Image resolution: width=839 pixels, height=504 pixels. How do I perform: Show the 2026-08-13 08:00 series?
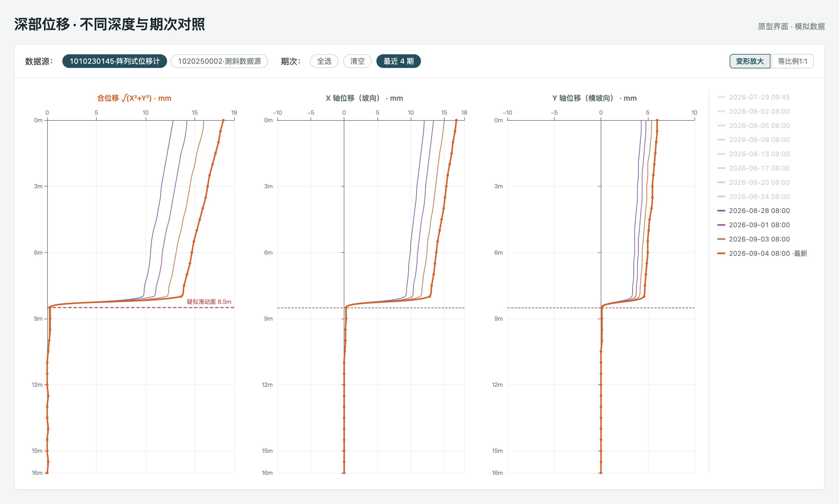(x=753, y=154)
